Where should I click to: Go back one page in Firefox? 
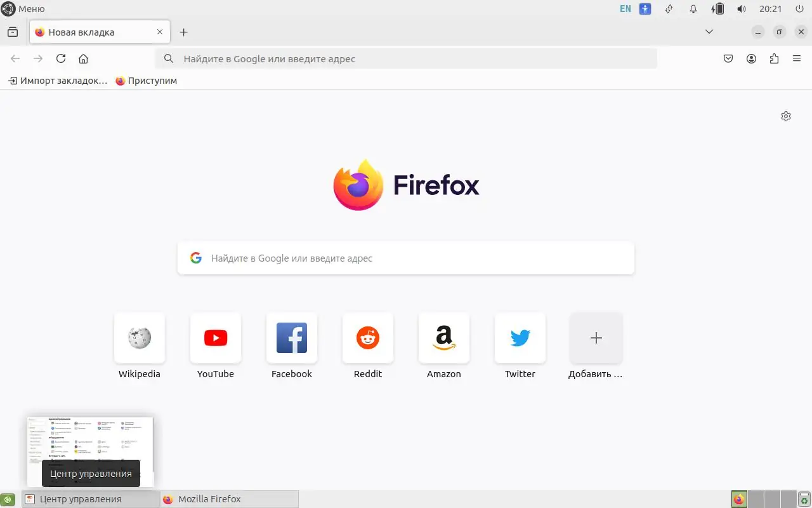15,59
